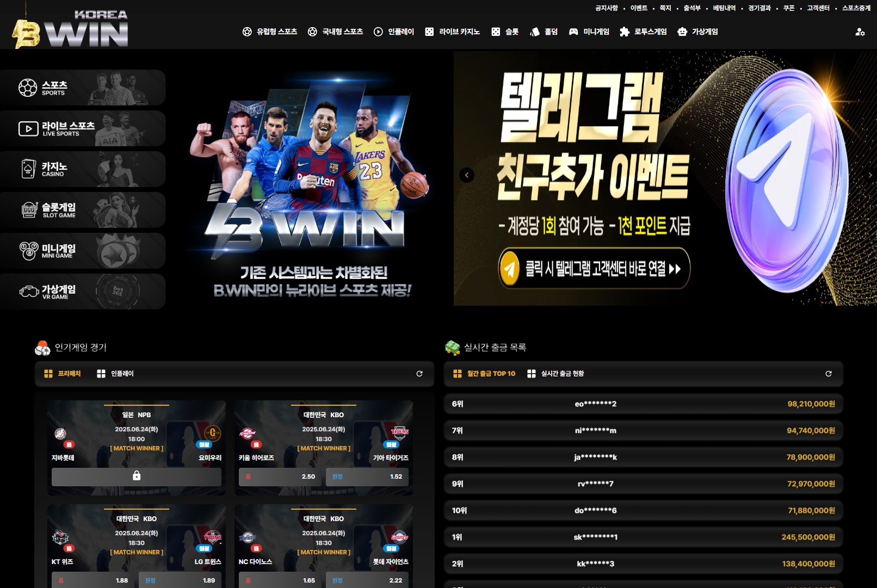
Task: Open 미니게임 in top navigation
Action: [x=589, y=32]
